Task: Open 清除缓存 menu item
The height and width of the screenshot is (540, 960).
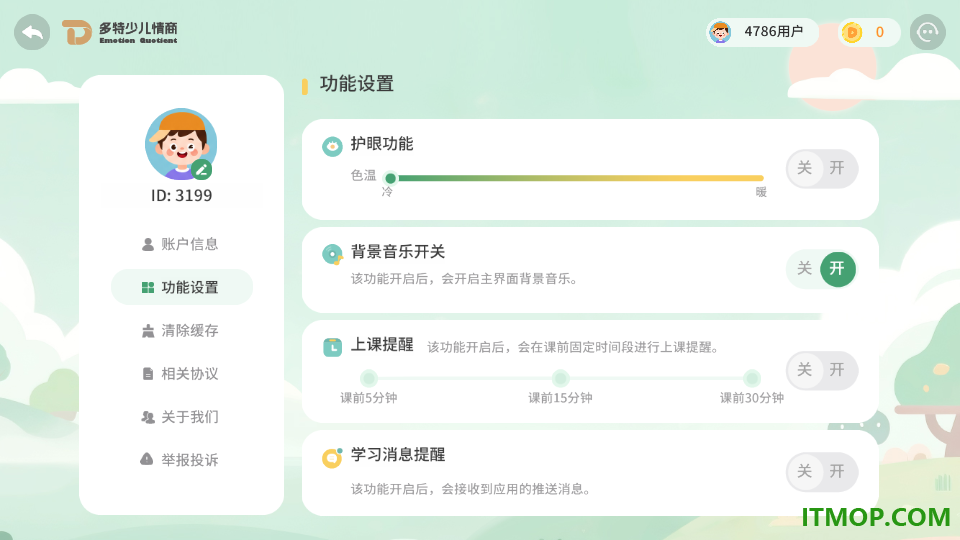Action: point(181,331)
